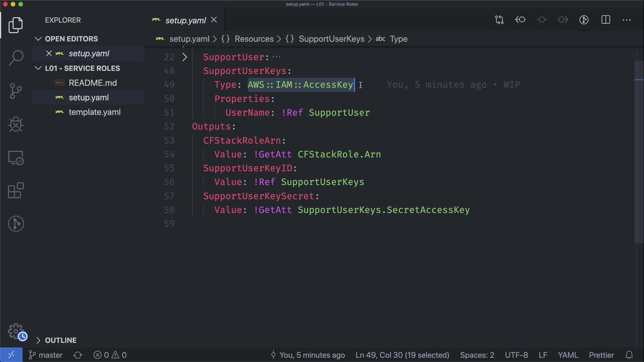
Task: Close the setup.yaml editor tab
Action: pyautogui.click(x=214, y=20)
